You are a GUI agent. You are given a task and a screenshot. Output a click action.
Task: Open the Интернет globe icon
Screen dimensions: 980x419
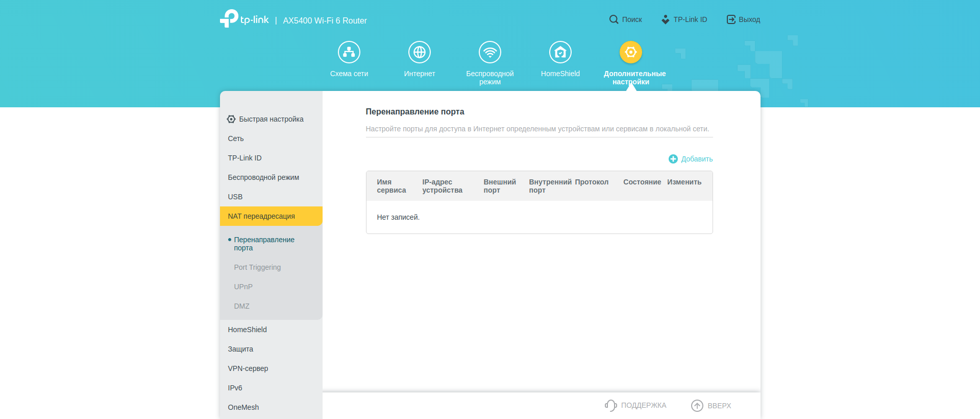point(420,52)
